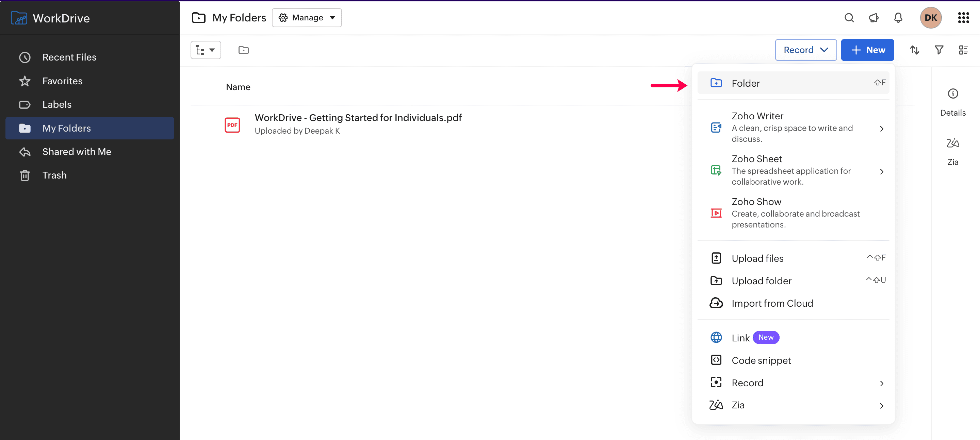Click the New button

[868, 50]
